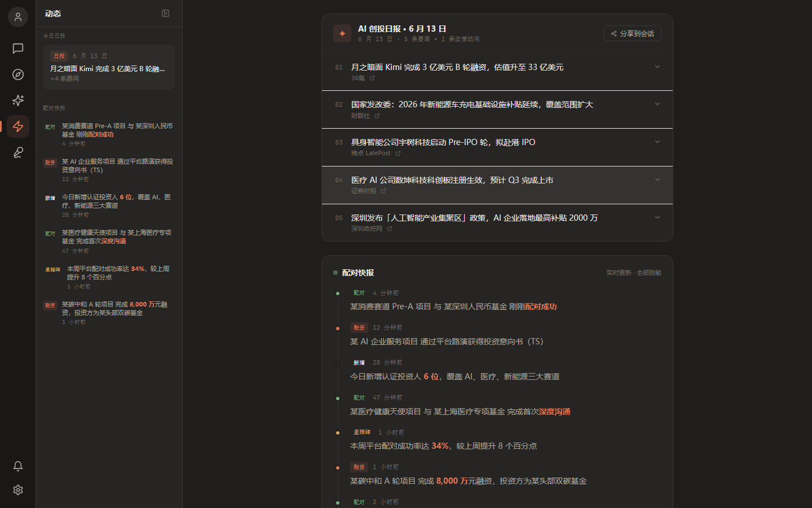The image size is (812, 508).
Task: Open feed entry 本周平台配对成功率达 34% in main
Action: point(443,446)
